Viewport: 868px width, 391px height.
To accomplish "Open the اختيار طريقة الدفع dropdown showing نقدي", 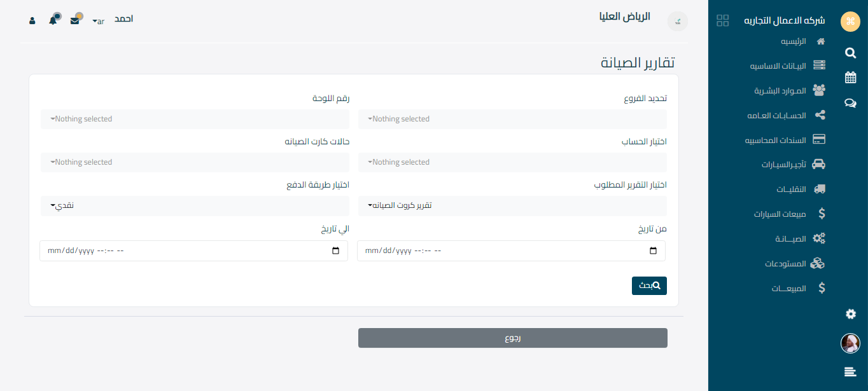I will tap(195, 205).
